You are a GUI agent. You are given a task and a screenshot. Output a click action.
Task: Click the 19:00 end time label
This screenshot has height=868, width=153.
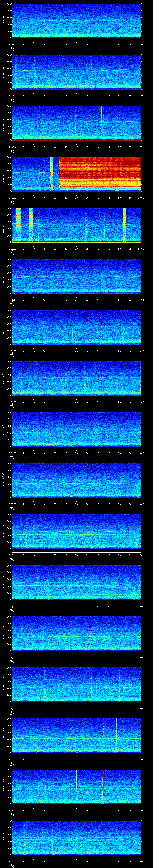pos(141,147)
